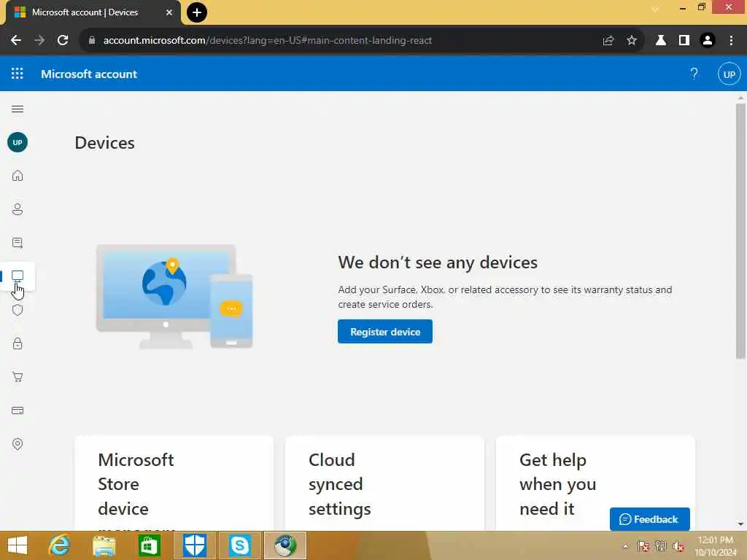Open a new browser tab

pos(197,12)
